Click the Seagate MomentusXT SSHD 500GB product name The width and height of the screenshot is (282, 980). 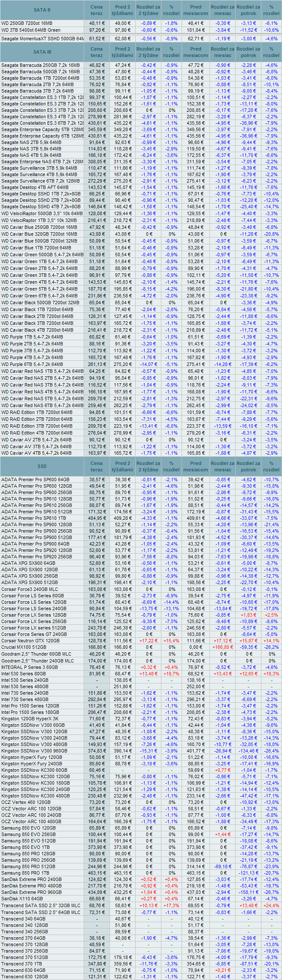42,39
